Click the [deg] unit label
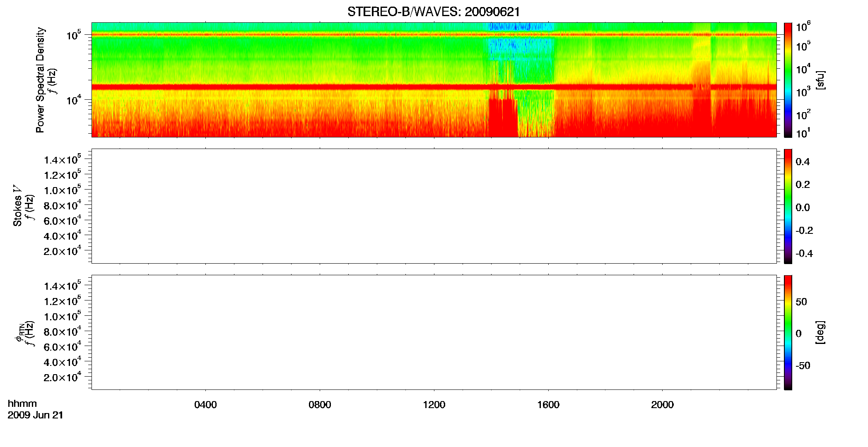868x447 pixels. [x=820, y=332]
